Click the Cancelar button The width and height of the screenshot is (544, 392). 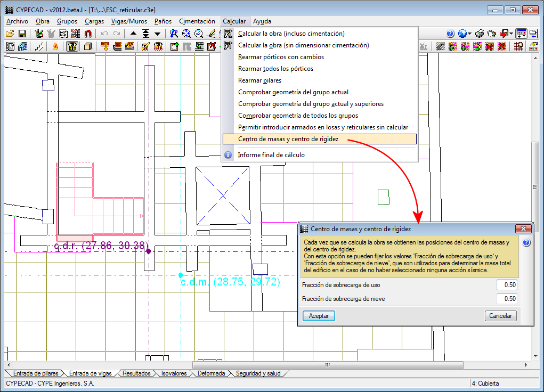coord(500,316)
